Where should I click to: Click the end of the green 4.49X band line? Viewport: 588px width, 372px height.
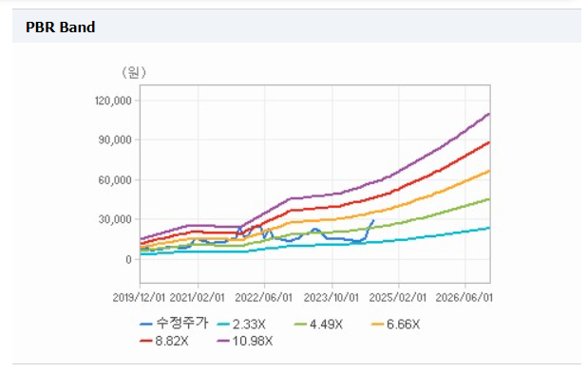(x=489, y=199)
